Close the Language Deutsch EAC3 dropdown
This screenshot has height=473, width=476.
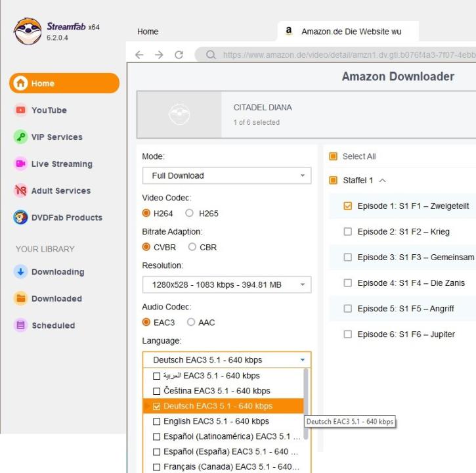(x=227, y=360)
